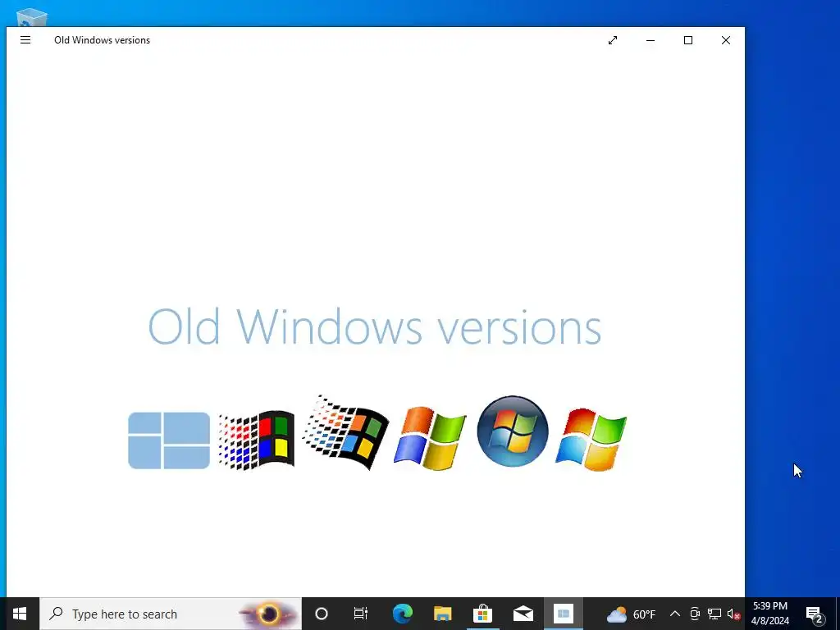Open Microsoft Store from the taskbar
840x630 pixels.
click(x=482, y=614)
